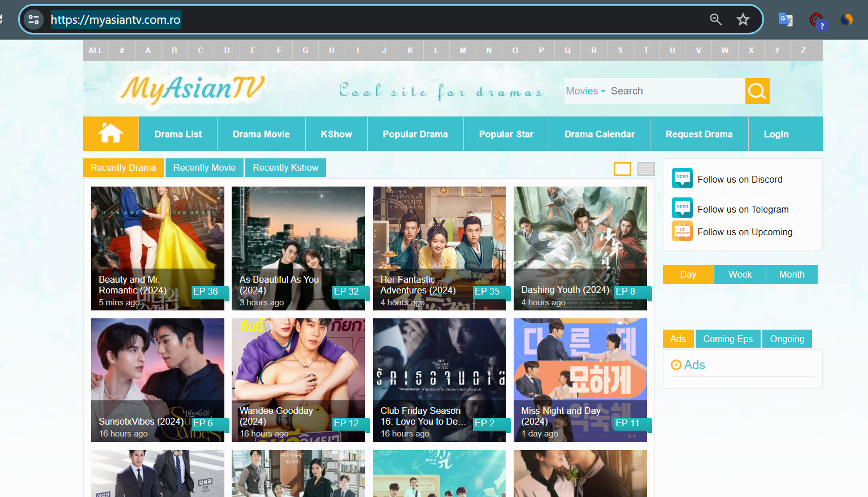Click the browser bookmark star icon

pos(743,20)
